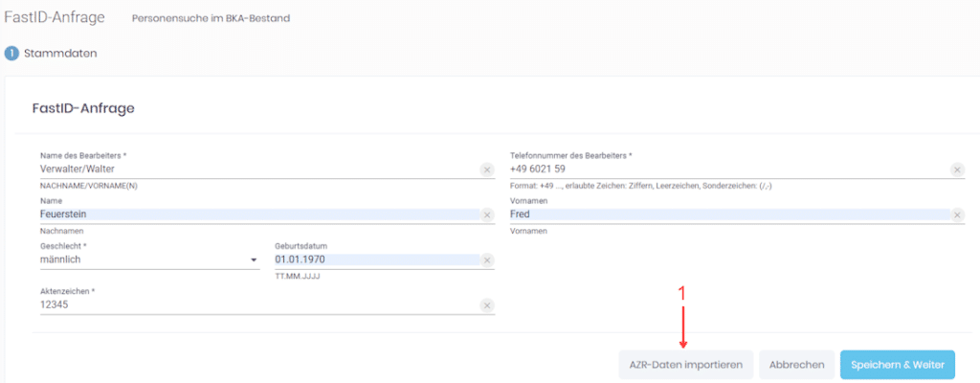
Task: Click Speichern & Weiter
Action: pyautogui.click(x=897, y=365)
